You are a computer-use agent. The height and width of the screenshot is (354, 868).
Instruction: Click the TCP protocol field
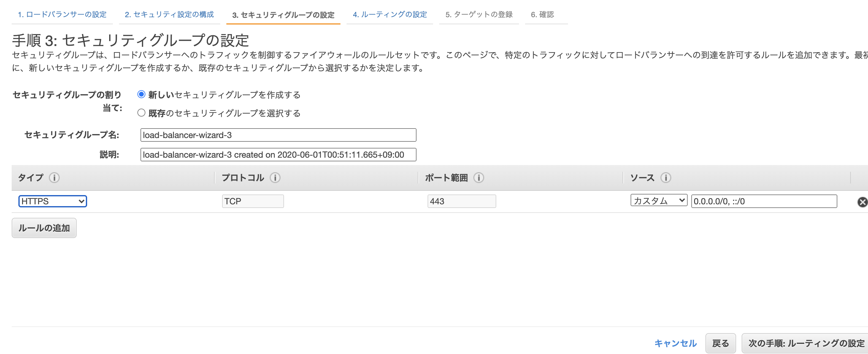coord(253,201)
